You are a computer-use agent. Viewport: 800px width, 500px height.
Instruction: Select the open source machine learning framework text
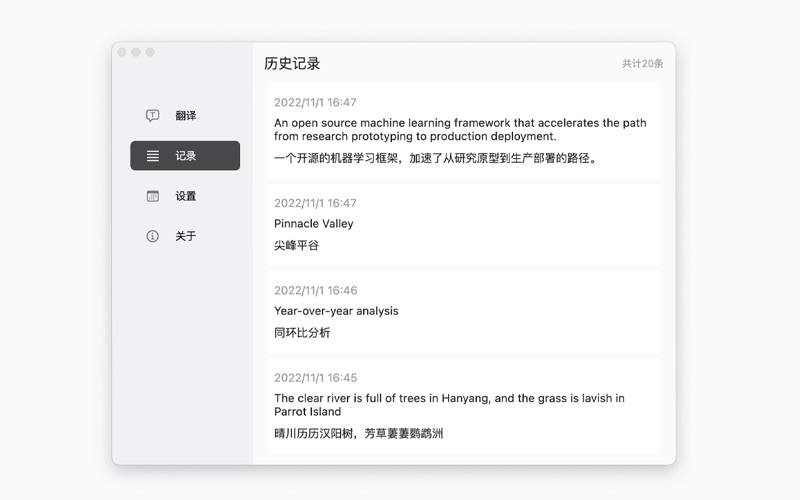click(x=460, y=130)
